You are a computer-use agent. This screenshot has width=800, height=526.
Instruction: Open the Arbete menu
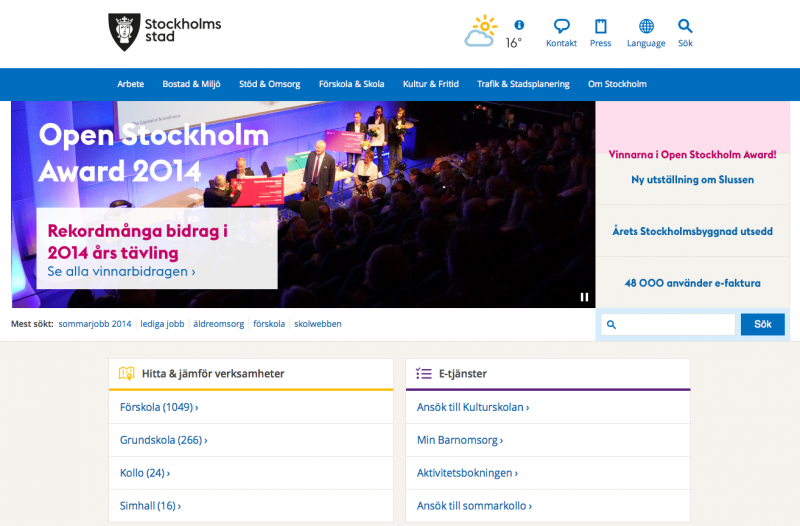[x=131, y=84]
